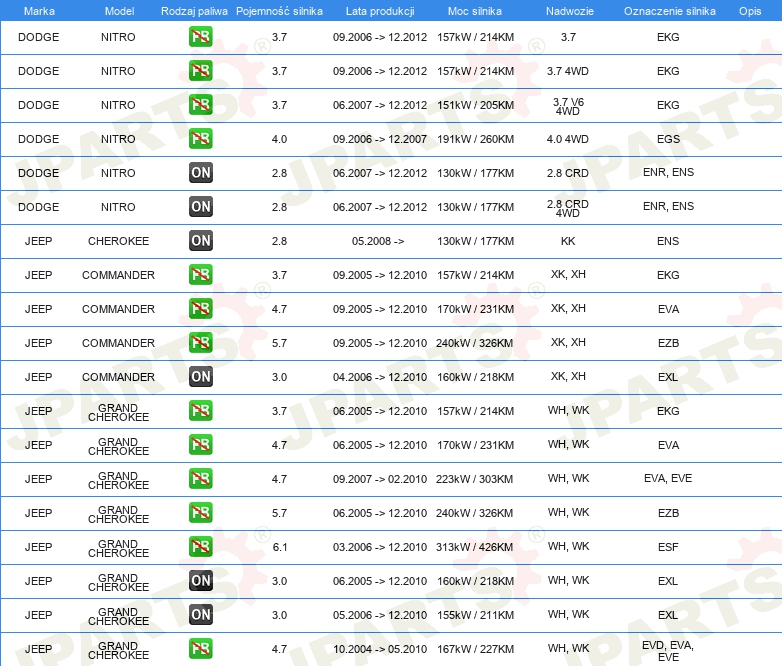Select the '04.2006 -> 12.2010' years cell
Viewport: 782px width, 666px height.
(x=380, y=377)
